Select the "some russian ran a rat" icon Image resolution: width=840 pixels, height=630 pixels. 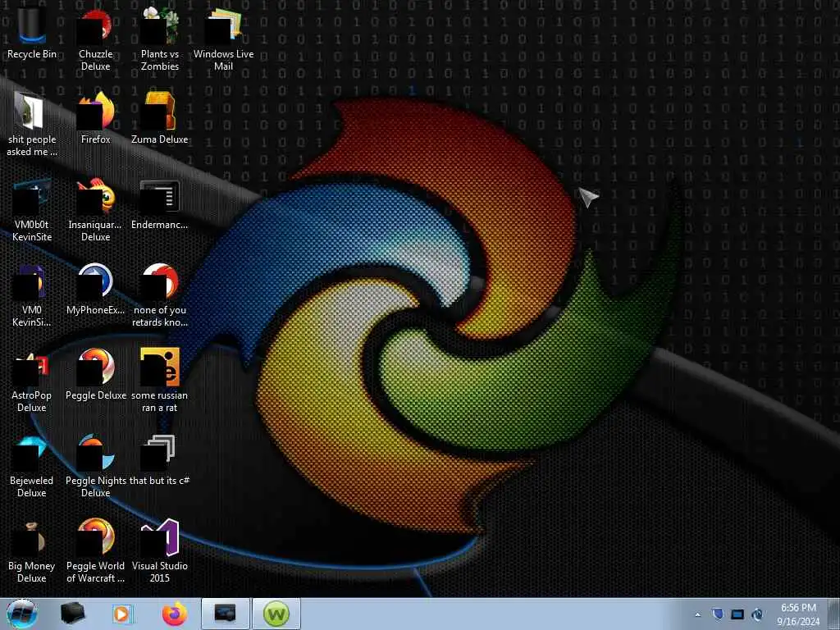coord(160,381)
